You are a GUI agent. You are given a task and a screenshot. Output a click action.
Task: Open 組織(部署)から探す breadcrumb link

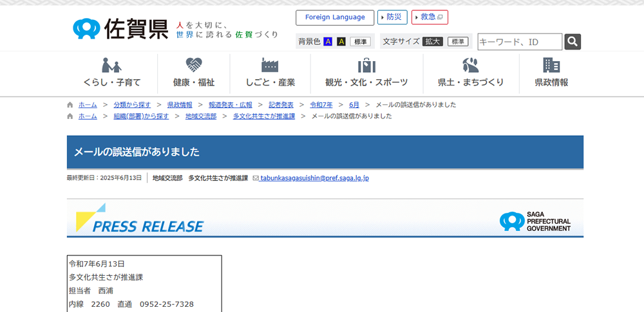[141, 116]
